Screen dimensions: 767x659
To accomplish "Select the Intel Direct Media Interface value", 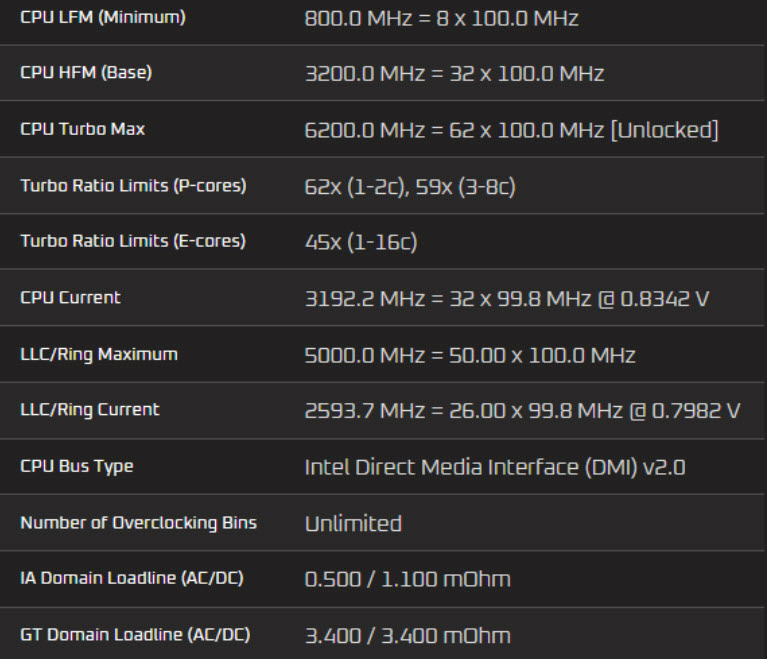I will click(494, 467).
